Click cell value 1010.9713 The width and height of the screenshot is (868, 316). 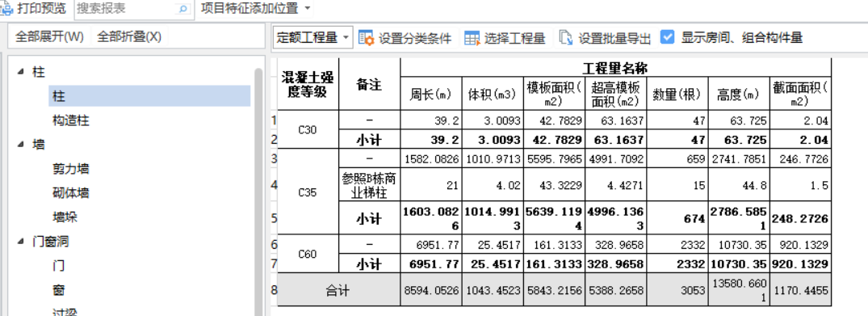[493, 158]
